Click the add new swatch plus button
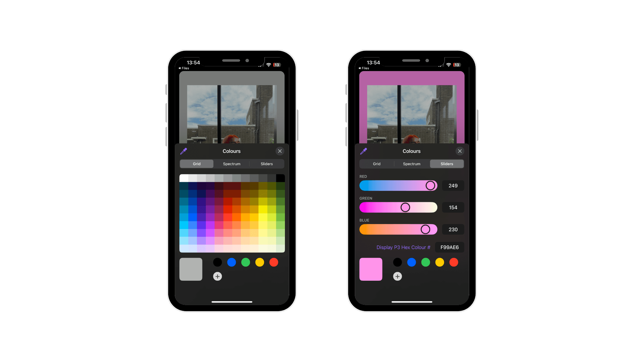The height and width of the screenshot is (362, 644). [217, 276]
